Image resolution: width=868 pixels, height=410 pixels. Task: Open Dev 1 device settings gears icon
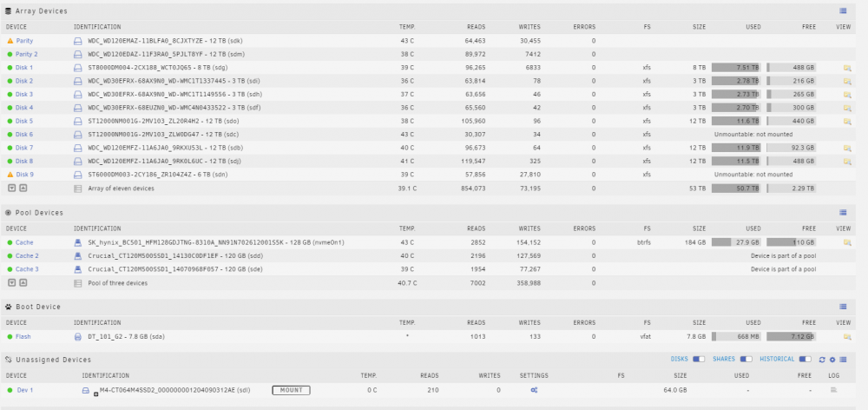(534, 390)
